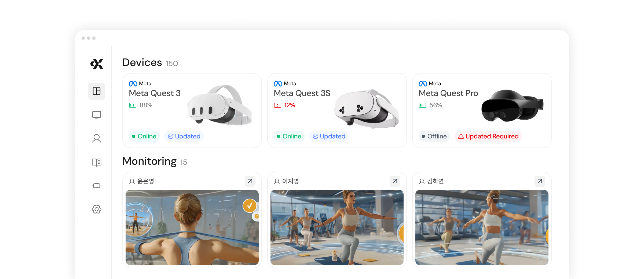Select the Display monitor icon in sidebar
Image resolution: width=644 pixels, height=279 pixels.
click(97, 115)
